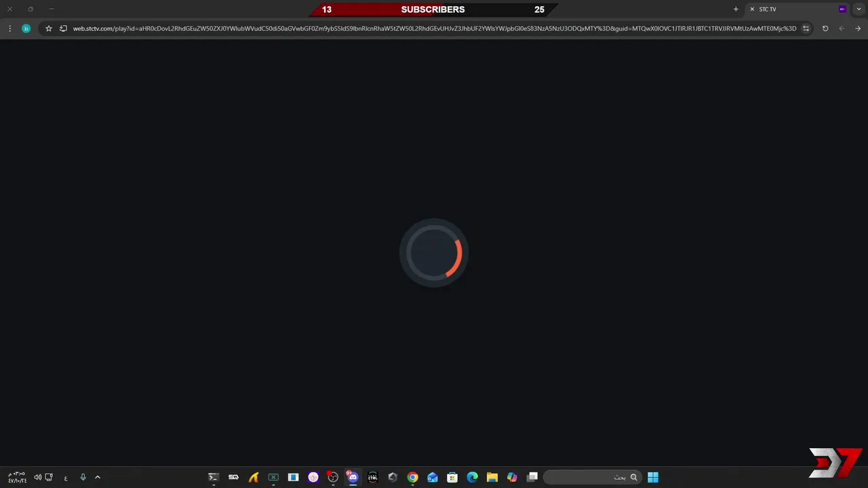Open Microsoft Store from the taskbar
The height and width of the screenshot is (488, 868).
click(x=452, y=477)
